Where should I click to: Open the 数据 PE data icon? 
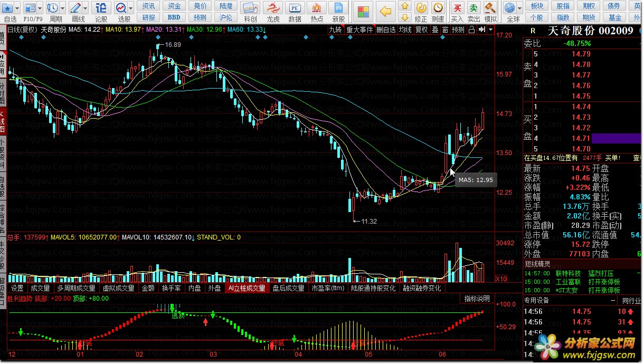coord(295,8)
